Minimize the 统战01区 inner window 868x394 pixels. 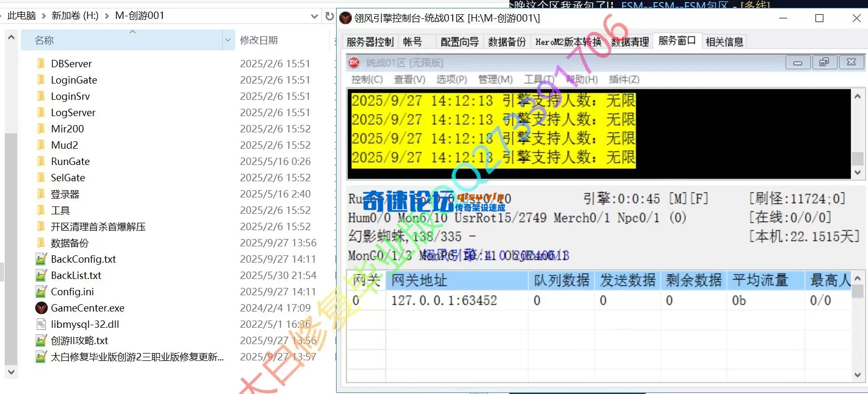point(798,63)
